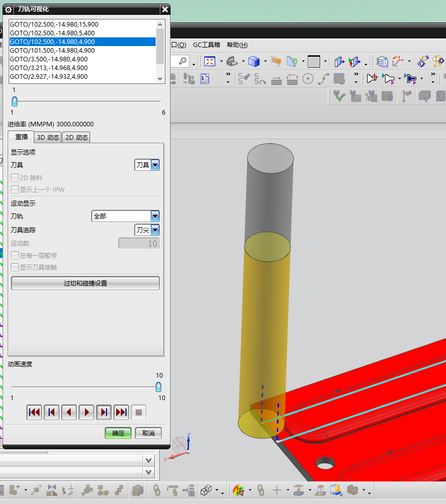This screenshot has height=504, width=446.
Task: Open the shaded cube rendering dropdown arrow
Action: 265,61
